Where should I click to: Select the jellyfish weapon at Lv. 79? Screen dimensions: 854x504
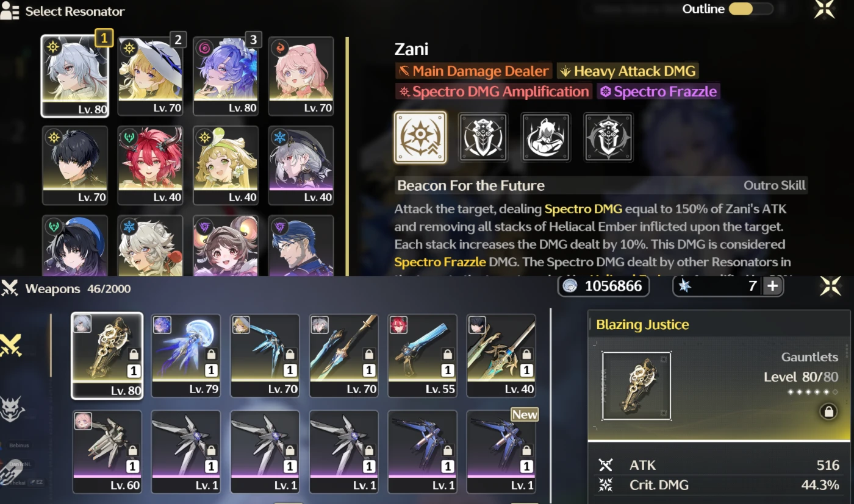click(186, 356)
